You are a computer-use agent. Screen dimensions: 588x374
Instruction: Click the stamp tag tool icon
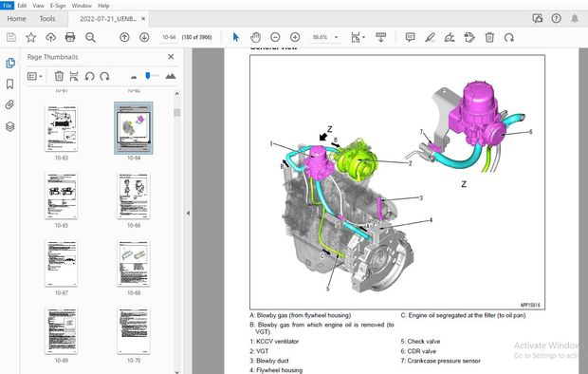click(469, 37)
